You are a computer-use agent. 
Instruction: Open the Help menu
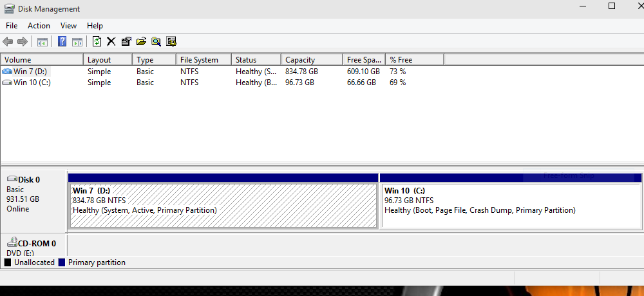(x=95, y=26)
